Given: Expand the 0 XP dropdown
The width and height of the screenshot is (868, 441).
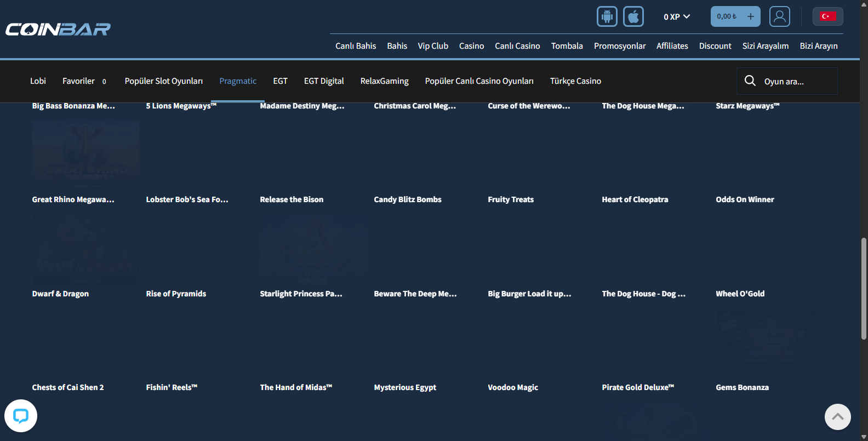Looking at the screenshot, I should 677,17.
